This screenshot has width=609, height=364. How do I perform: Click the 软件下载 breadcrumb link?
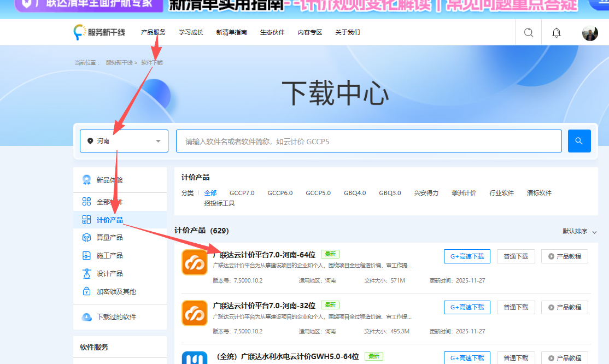(x=152, y=62)
